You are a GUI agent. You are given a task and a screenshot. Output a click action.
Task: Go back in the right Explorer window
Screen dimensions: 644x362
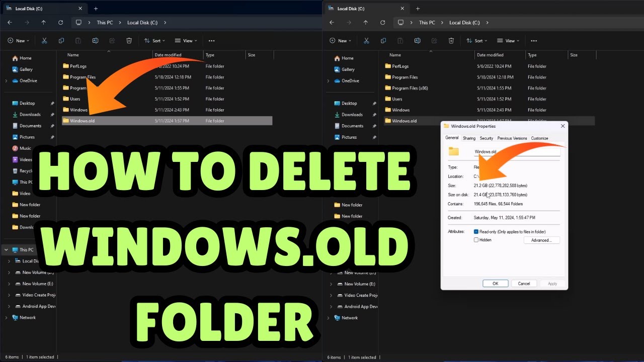pos(332,23)
